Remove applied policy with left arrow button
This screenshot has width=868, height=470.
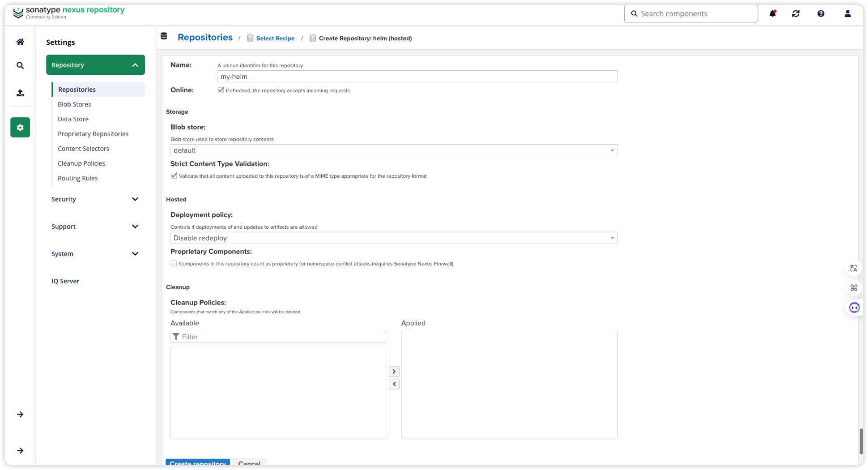(x=394, y=384)
